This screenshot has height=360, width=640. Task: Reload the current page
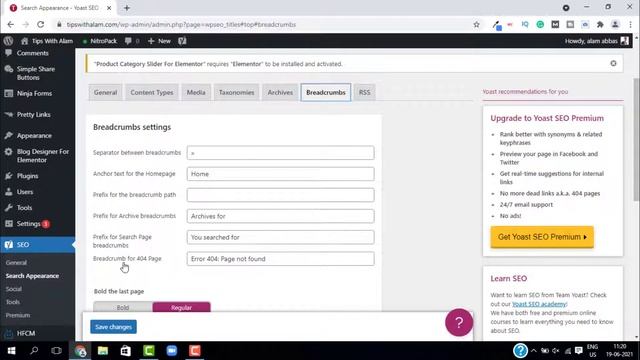click(40, 24)
